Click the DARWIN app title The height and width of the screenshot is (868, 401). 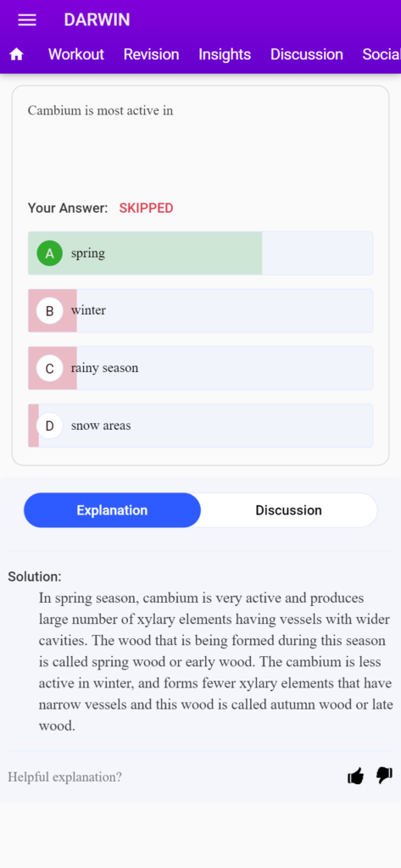point(97,20)
